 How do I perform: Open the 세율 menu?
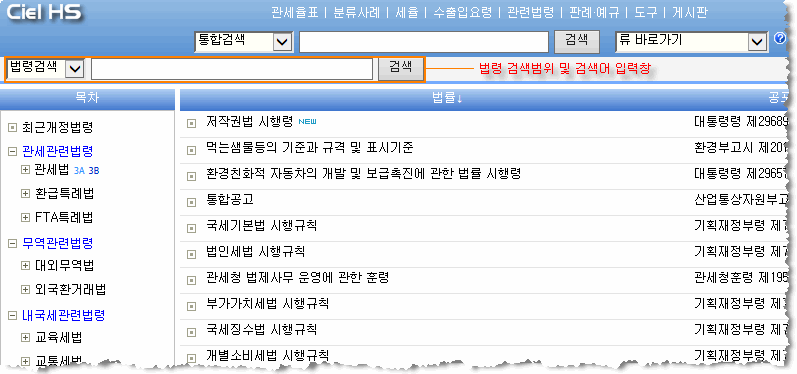(407, 13)
